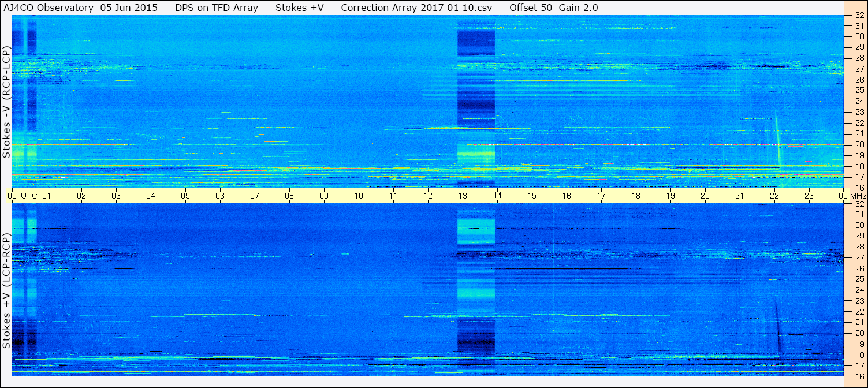Viewport: 868px width, 388px height.
Task: Click the 29 MHz tick of Stokes +V panel
Action: pos(859,236)
